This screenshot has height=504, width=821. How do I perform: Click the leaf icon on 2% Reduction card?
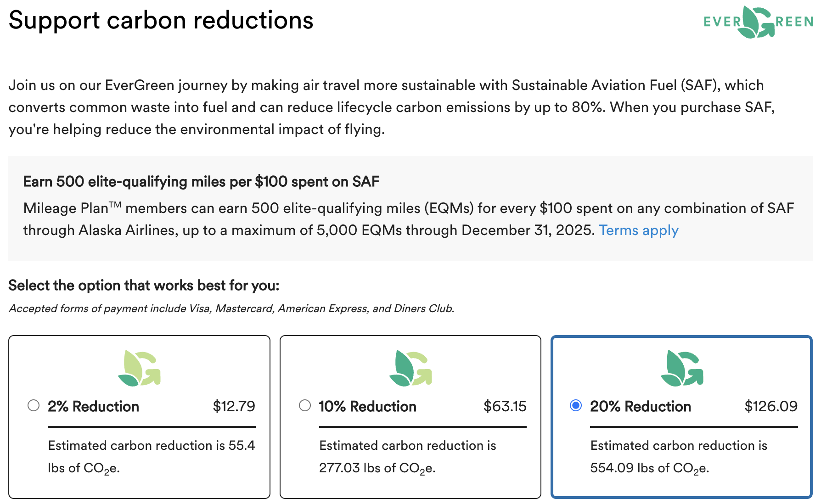point(139,368)
